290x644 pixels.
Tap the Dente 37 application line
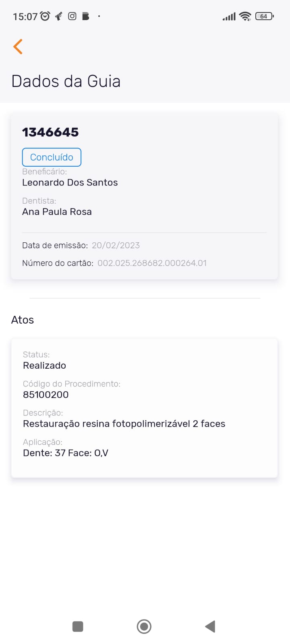[66, 453]
